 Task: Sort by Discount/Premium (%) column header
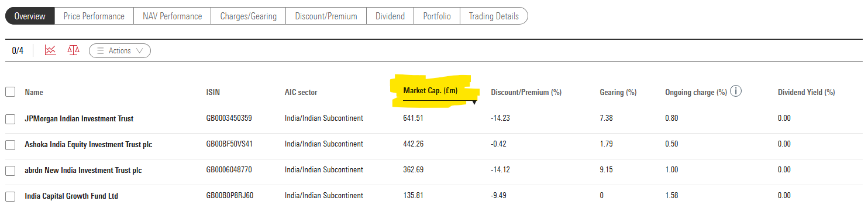[526, 93]
